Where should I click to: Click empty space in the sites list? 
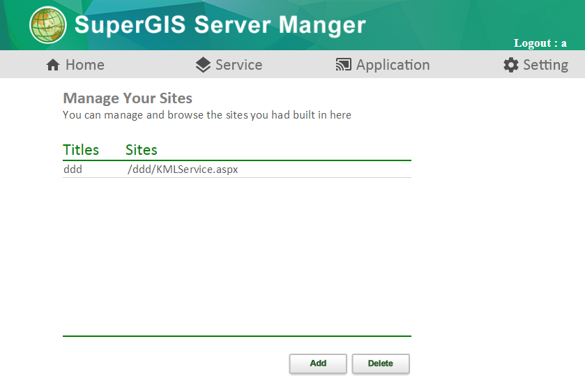pos(237,258)
